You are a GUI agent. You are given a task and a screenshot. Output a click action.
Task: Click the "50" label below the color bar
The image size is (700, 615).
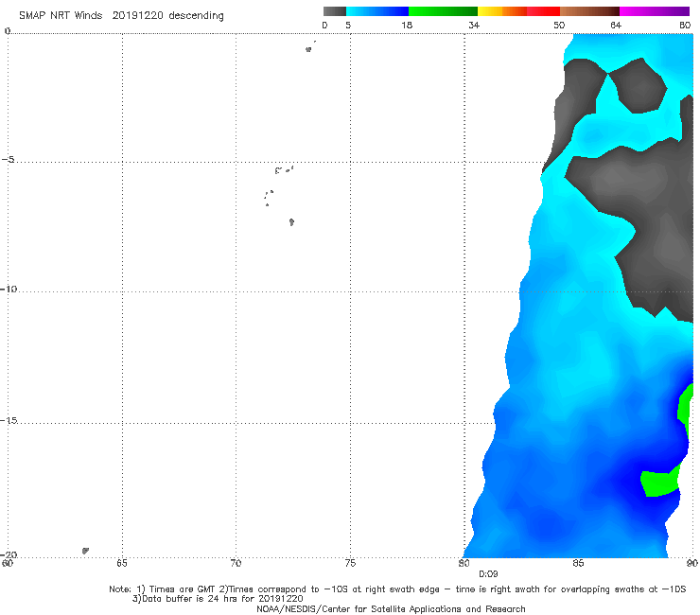(x=559, y=25)
